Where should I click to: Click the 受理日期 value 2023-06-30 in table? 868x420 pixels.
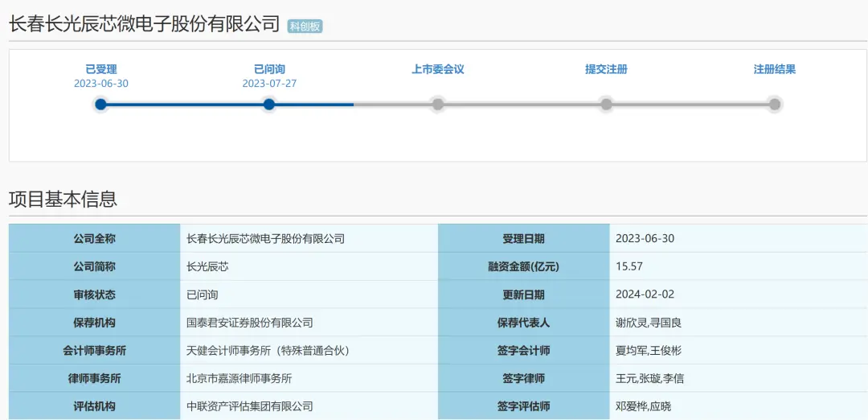tap(645, 239)
